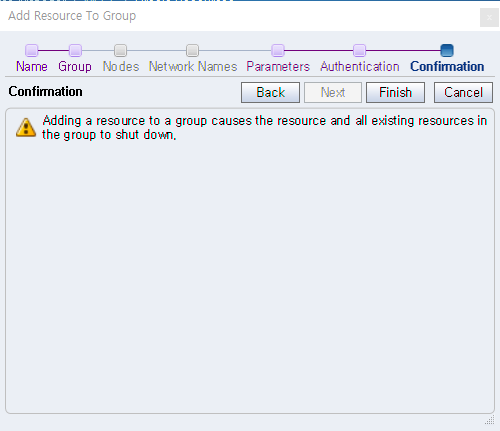The width and height of the screenshot is (500, 431).
Task: Click the Back button
Action: pos(270,92)
